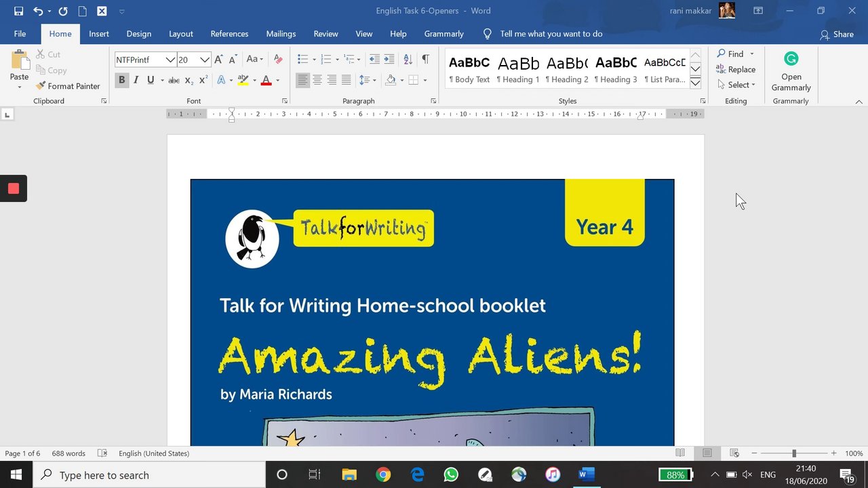Screen dimensions: 868x488
Task: Open the File menu
Action: 20,34
